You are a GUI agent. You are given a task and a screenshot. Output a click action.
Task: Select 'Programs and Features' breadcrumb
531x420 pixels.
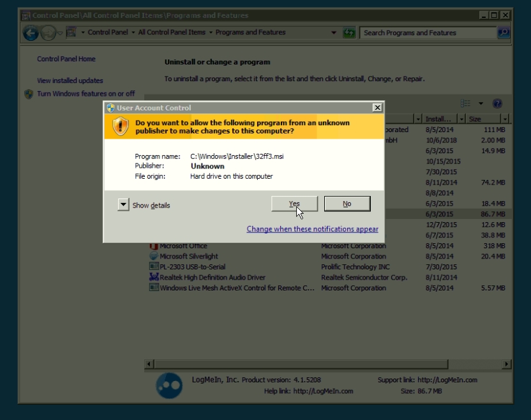[251, 32]
